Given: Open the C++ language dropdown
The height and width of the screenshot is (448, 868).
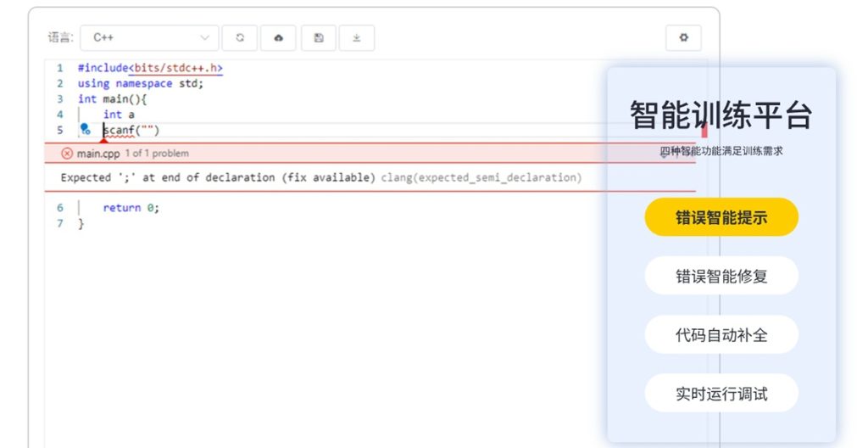Looking at the screenshot, I should [x=150, y=37].
